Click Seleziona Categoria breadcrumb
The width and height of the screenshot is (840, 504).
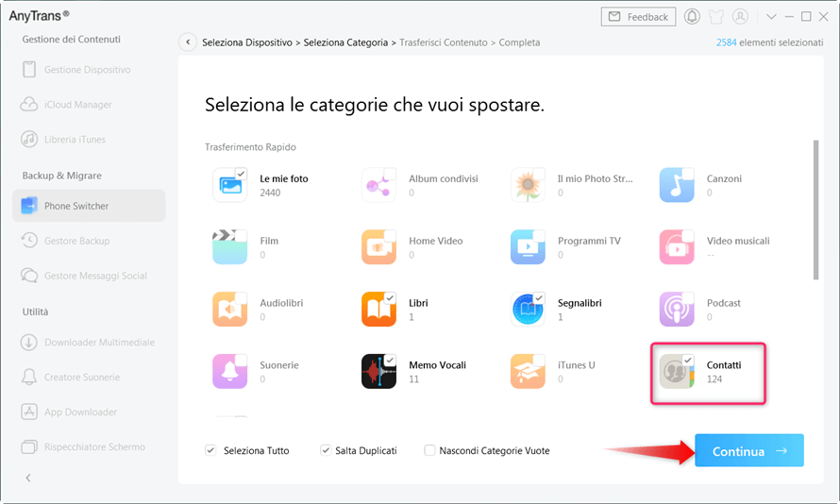click(345, 42)
